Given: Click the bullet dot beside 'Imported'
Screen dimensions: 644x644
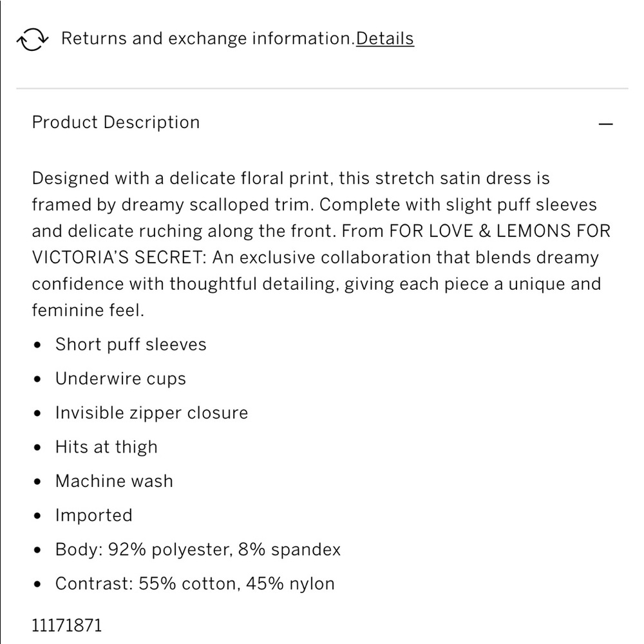Looking at the screenshot, I should tap(38, 516).
